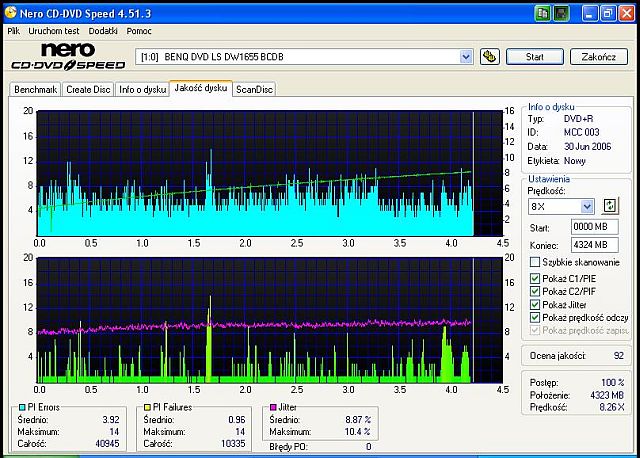
Task: Minimize the Nero CD-DVD Speed window
Action: (x=589, y=13)
